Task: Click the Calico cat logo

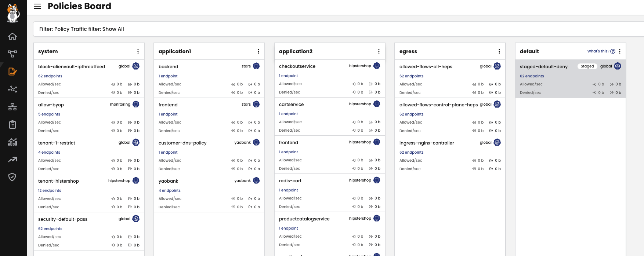Action: [x=13, y=14]
